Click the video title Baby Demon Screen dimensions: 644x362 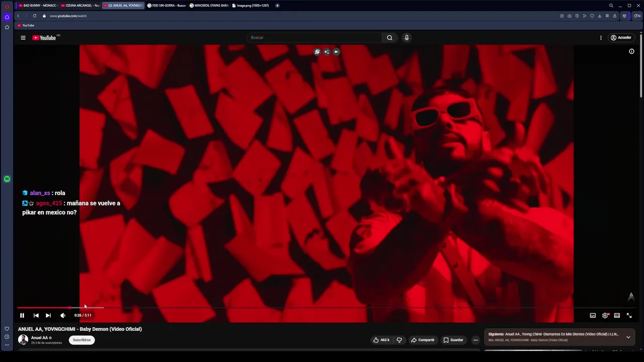click(x=80, y=329)
